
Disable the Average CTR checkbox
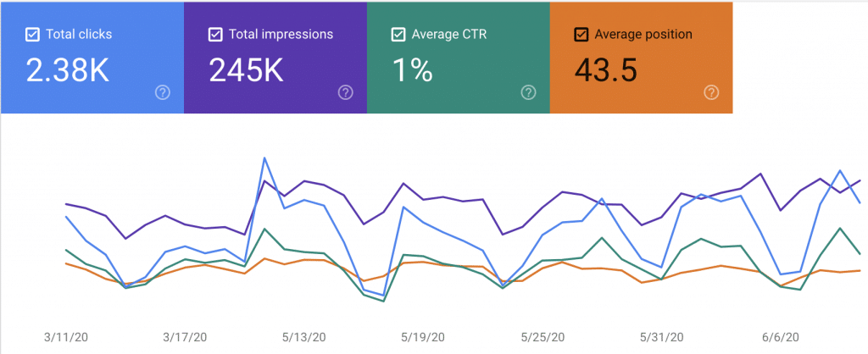pyautogui.click(x=398, y=35)
